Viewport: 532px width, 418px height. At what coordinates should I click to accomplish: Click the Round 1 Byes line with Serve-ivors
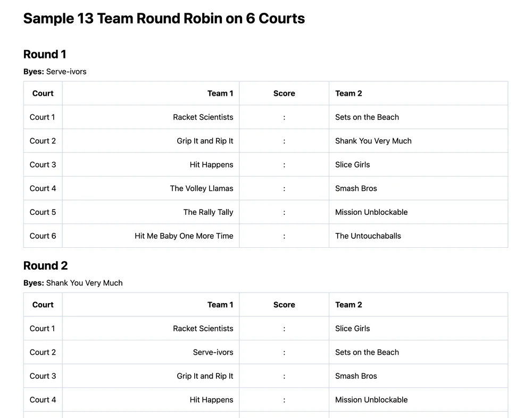(x=55, y=72)
